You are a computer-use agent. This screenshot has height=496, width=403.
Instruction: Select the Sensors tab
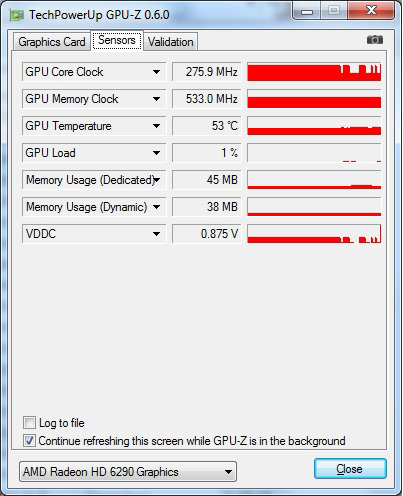point(117,40)
